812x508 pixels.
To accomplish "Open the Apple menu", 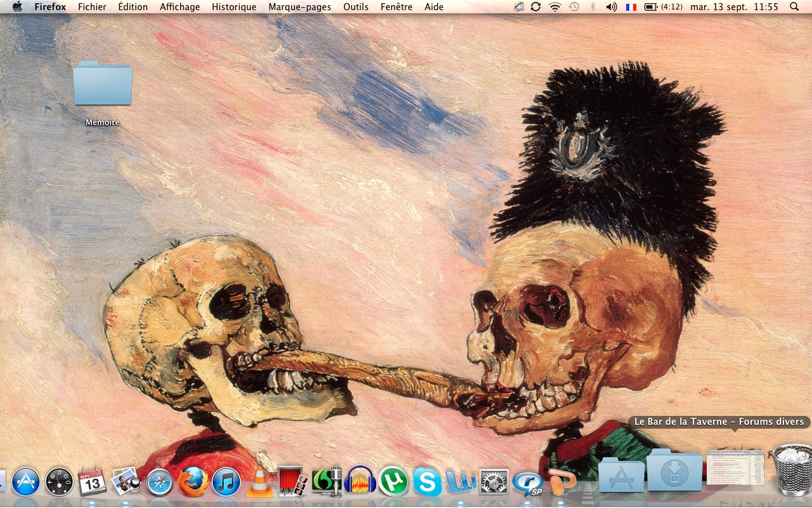I will (x=17, y=7).
